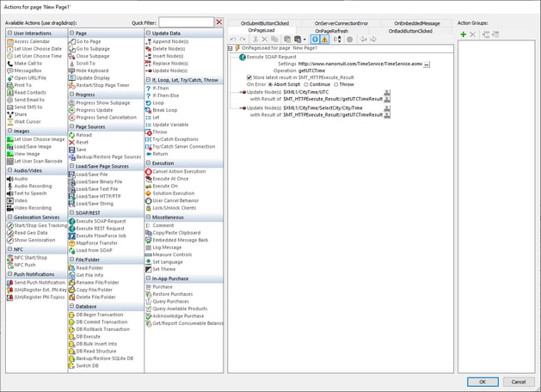Select the Go to Page action
Image resolution: width=541 pixels, height=392 pixels.
85,41
